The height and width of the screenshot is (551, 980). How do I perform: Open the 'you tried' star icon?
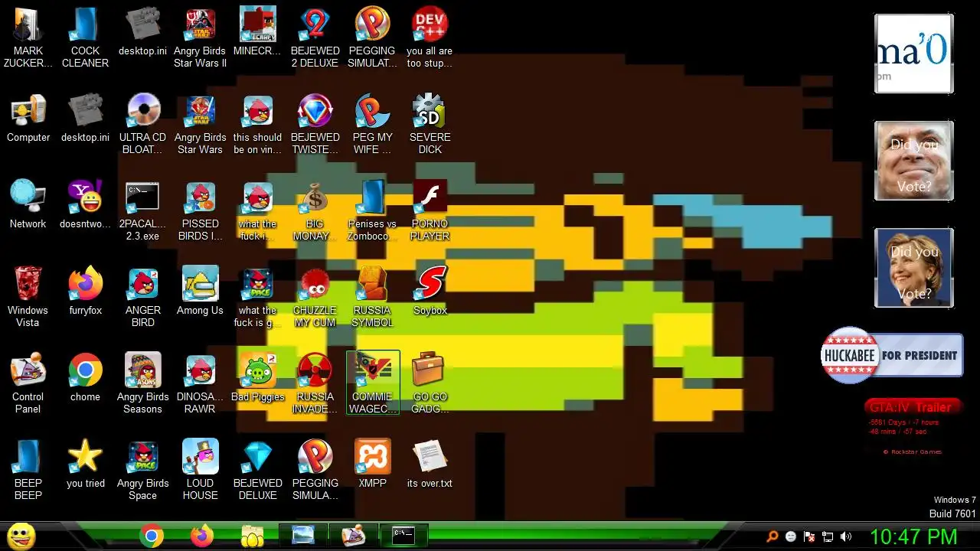click(85, 464)
